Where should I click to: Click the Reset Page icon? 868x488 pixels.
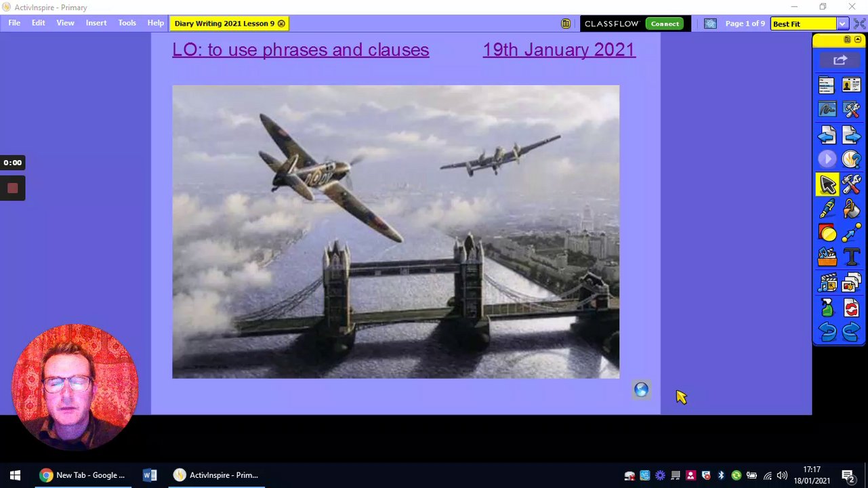[x=851, y=308]
